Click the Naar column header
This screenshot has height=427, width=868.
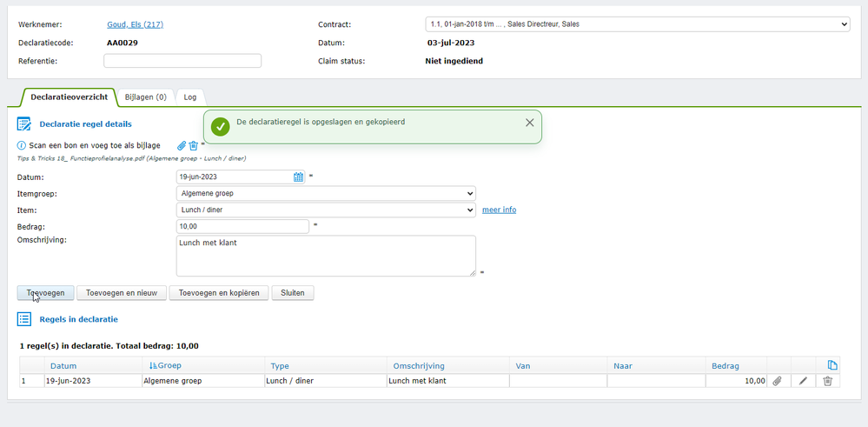coord(623,366)
